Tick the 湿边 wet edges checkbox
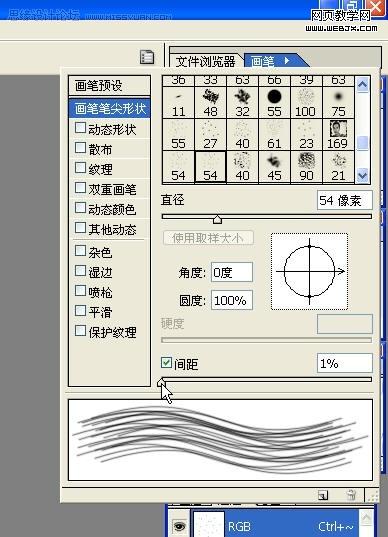The height and width of the screenshot is (537, 388). coord(80,271)
